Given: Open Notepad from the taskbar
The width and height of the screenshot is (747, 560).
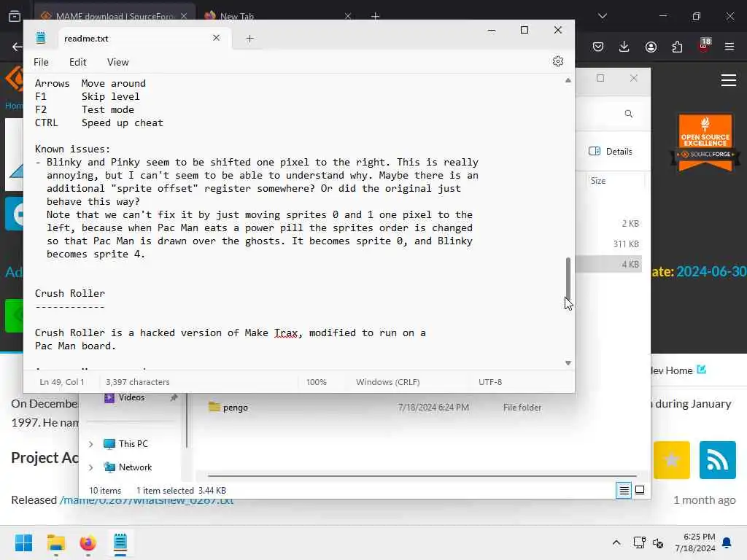Looking at the screenshot, I should [x=120, y=542].
